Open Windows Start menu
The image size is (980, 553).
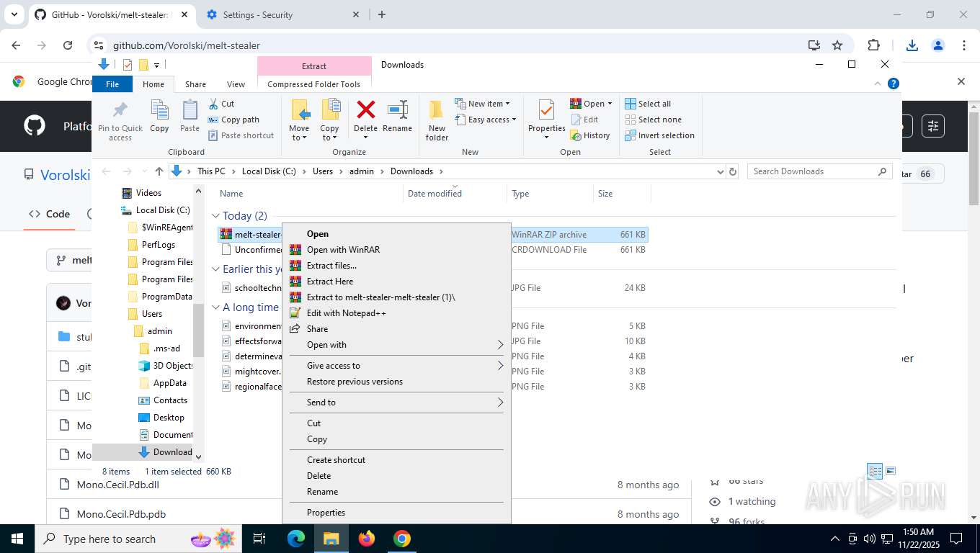tap(16, 539)
